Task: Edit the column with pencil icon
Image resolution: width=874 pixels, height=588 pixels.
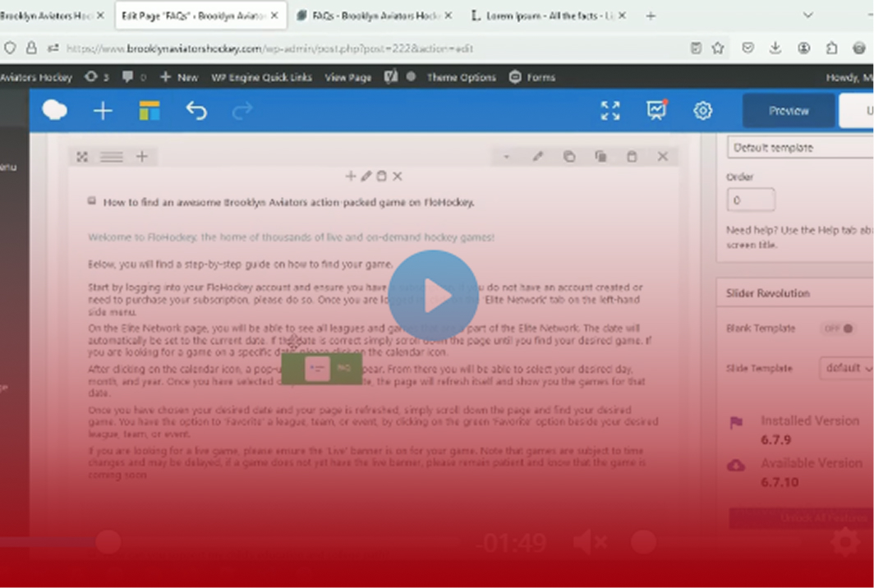Action: 366,176
